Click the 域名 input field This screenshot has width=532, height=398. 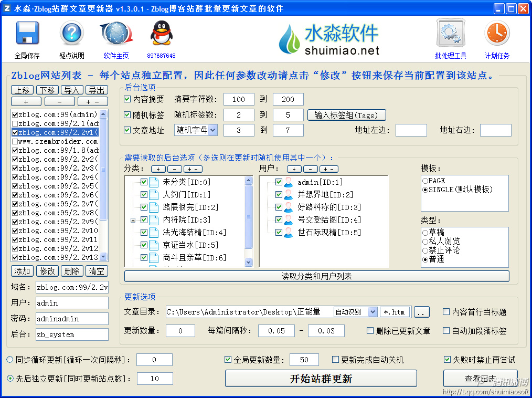coord(72,287)
